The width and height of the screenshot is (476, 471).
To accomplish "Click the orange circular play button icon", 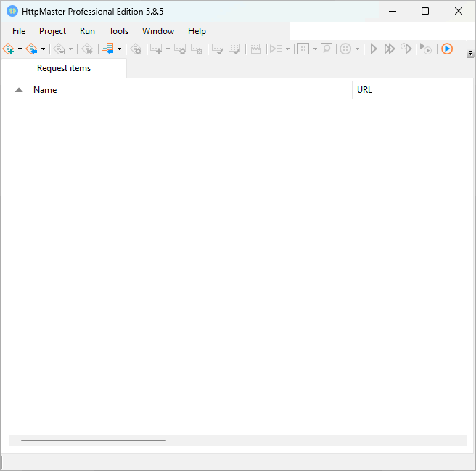I will 447,49.
